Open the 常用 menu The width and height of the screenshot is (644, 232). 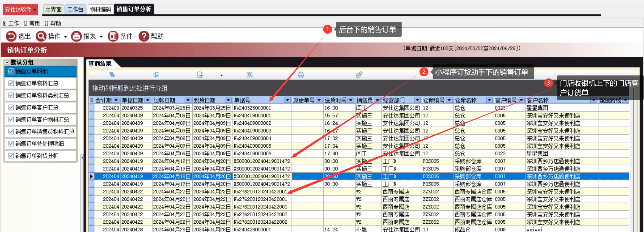(32, 23)
